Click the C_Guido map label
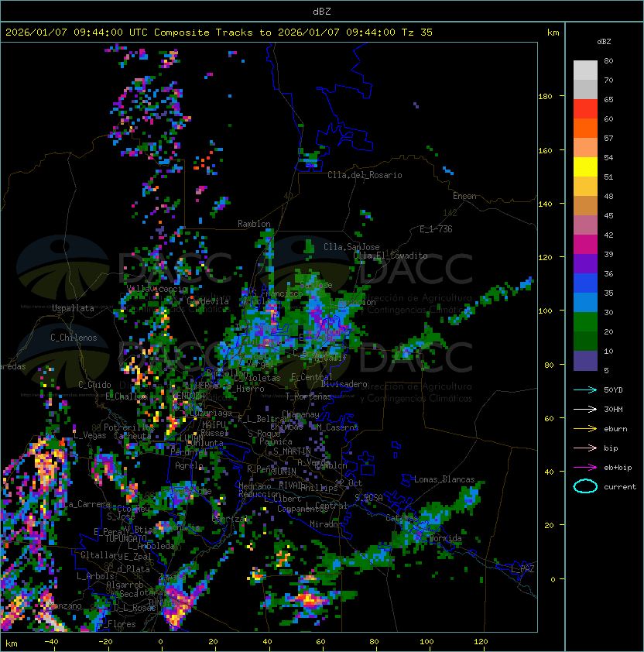The image size is (644, 652). click(x=94, y=385)
